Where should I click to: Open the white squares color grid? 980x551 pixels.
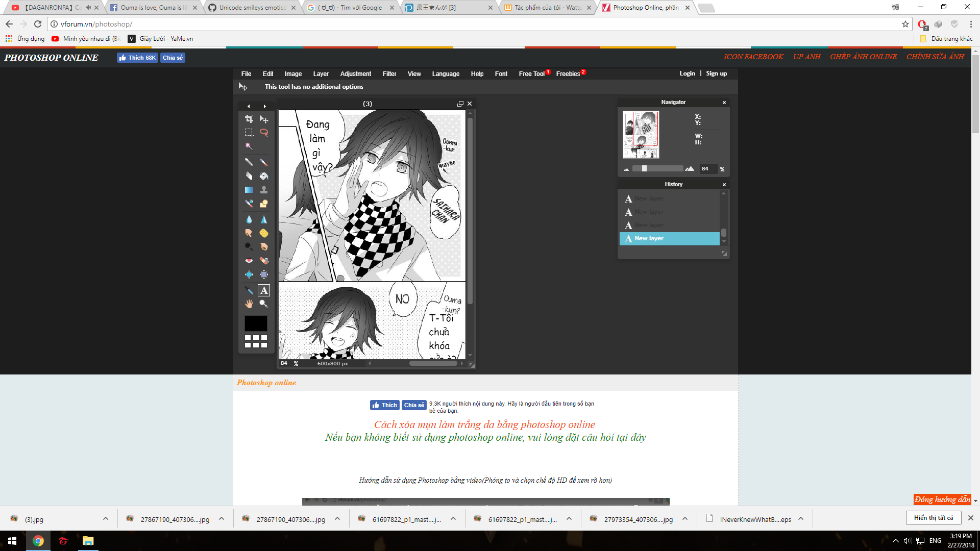click(x=256, y=341)
